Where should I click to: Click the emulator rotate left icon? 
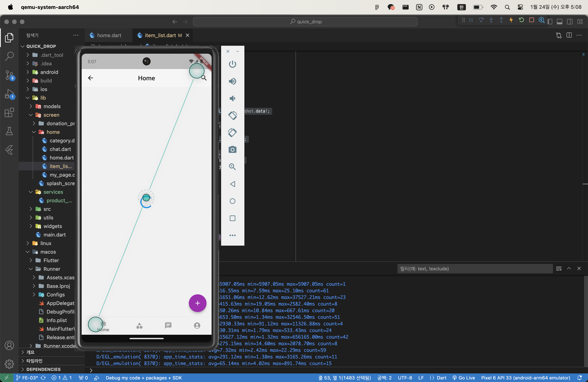[232, 115]
